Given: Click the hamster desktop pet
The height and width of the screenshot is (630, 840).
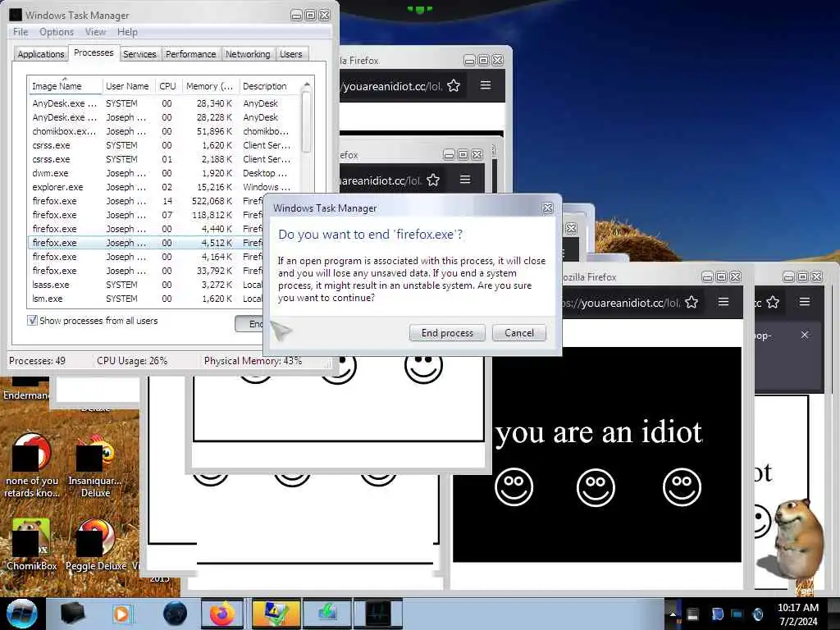Looking at the screenshot, I should tap(794, 540).
